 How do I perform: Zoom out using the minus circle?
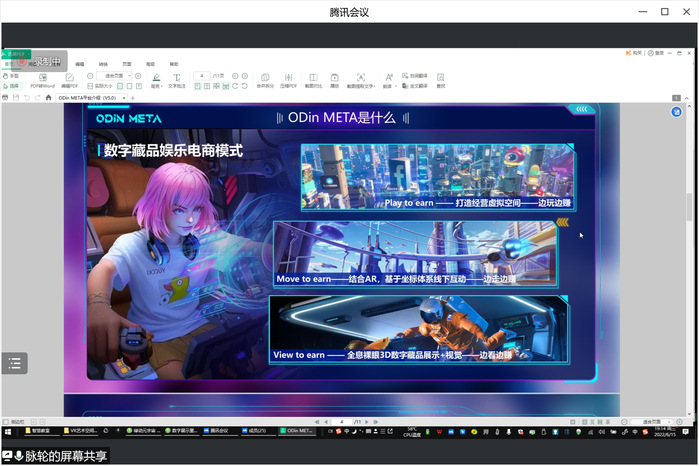pos(90,76)
